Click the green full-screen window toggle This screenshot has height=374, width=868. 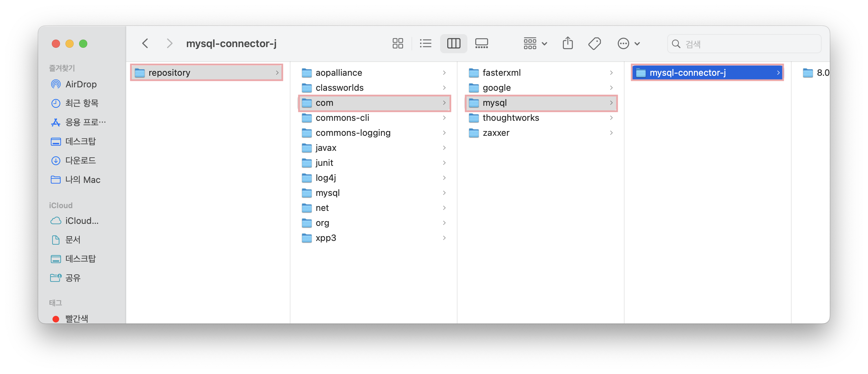[x=83, y=44]
